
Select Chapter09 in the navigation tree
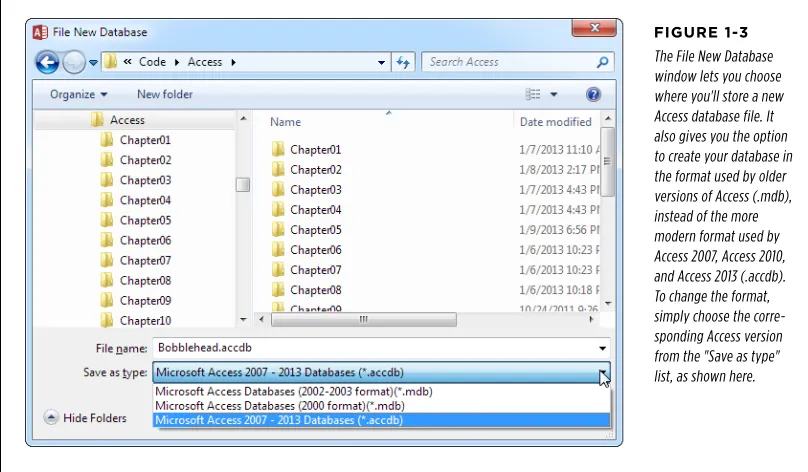[x=145, y=301]
